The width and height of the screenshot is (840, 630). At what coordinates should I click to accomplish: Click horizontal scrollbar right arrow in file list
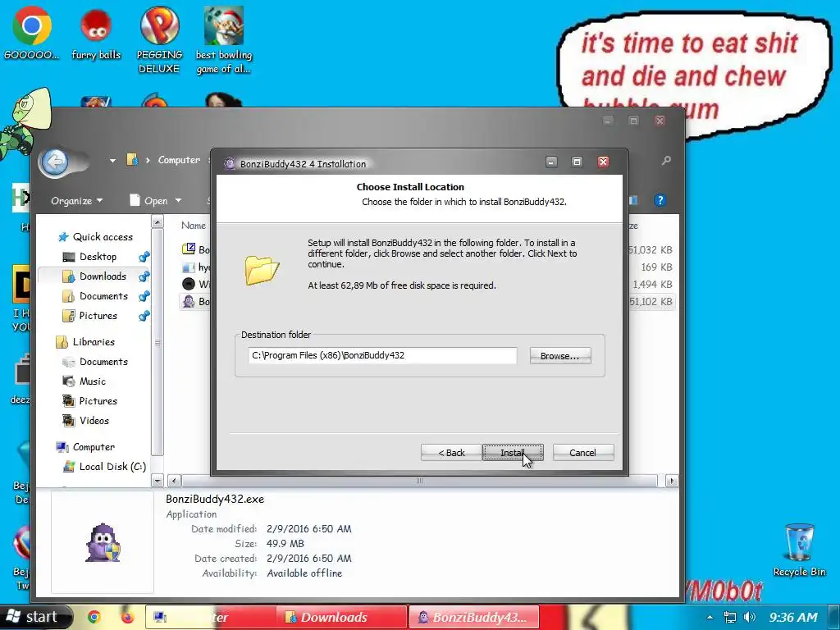tap(671, 481)
